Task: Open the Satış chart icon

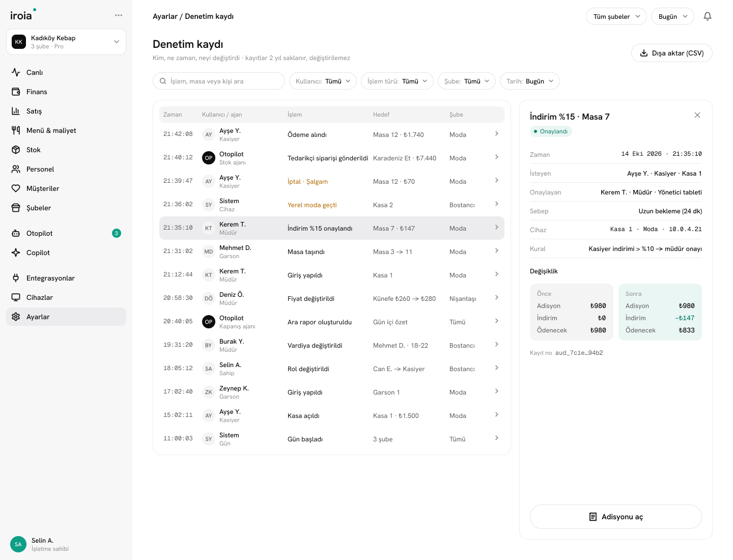Action: [x=16, y=111]
